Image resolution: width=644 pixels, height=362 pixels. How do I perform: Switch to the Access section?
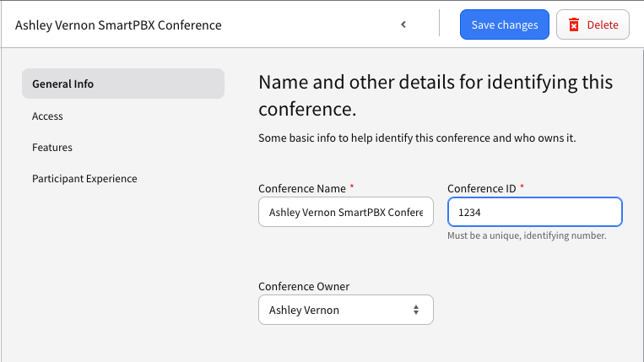[47, 116]
